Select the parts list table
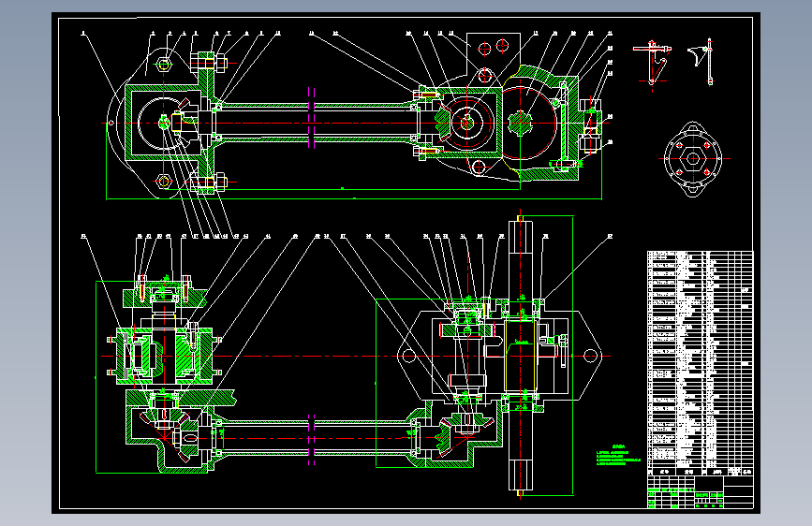This screenshot has height=526, width=812. coord(701,363)
